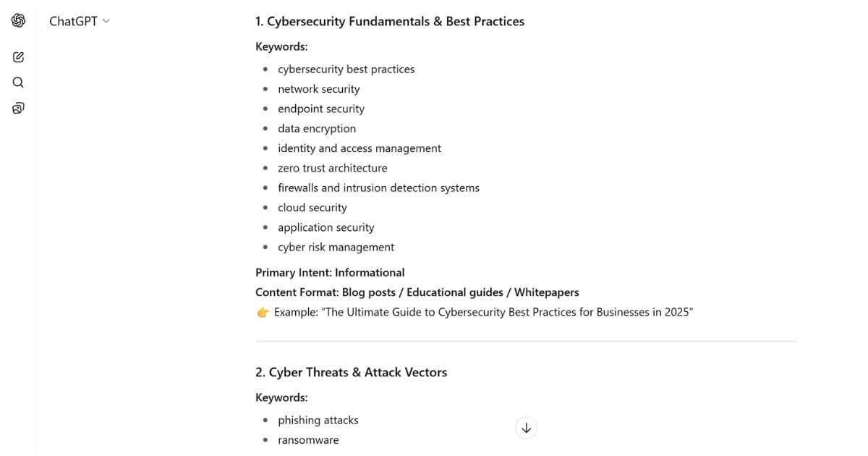This screenshot has width=868, height=456.
Task: Click the 'phishing attacks' keyword
Action: (318, 421)
